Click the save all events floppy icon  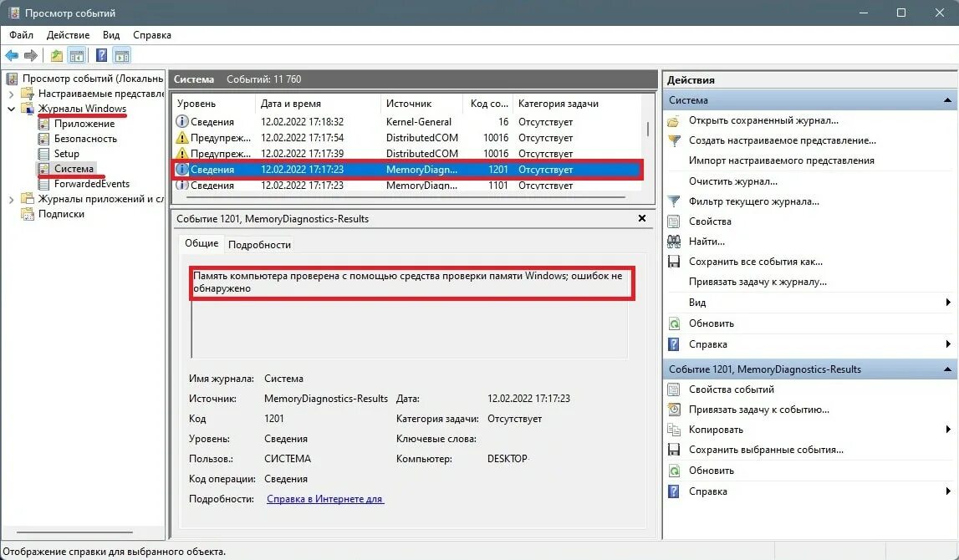point(673,262)
